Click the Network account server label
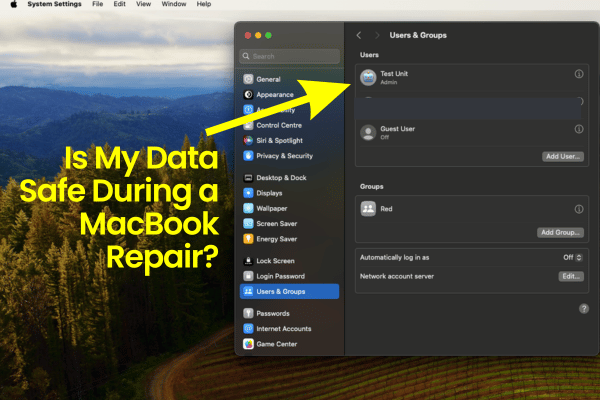The height and width of the screenshot is (400, 600). click(x=396, y=276)
